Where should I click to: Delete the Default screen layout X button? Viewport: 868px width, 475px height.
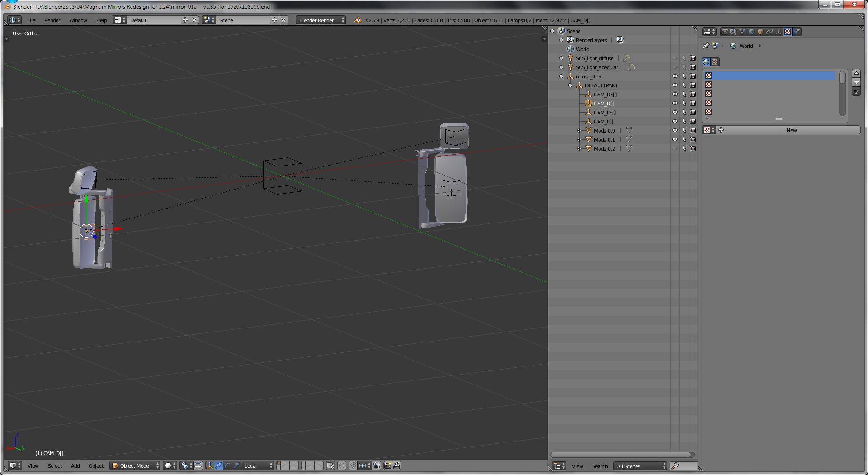[x=194, y=20]
